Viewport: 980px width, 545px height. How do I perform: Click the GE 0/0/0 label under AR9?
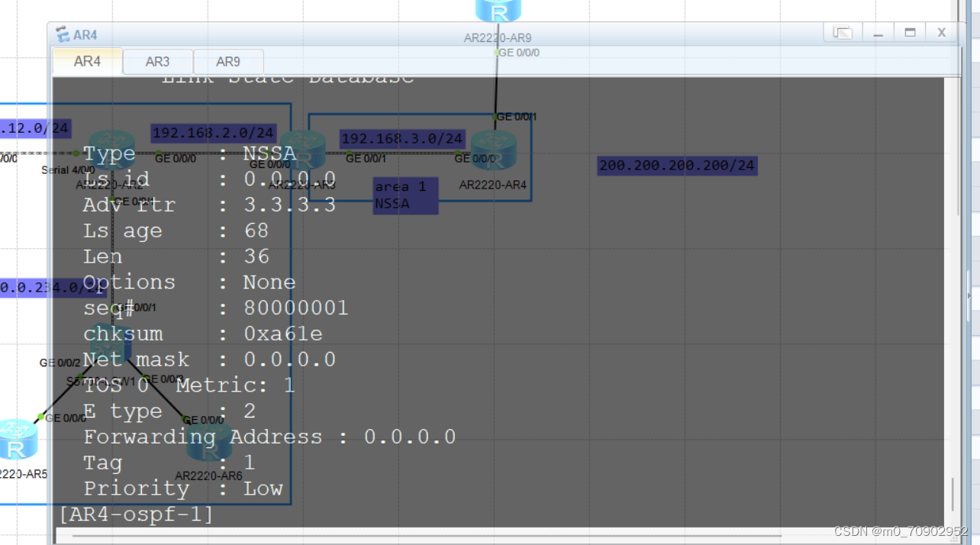[x=519, y=53]
